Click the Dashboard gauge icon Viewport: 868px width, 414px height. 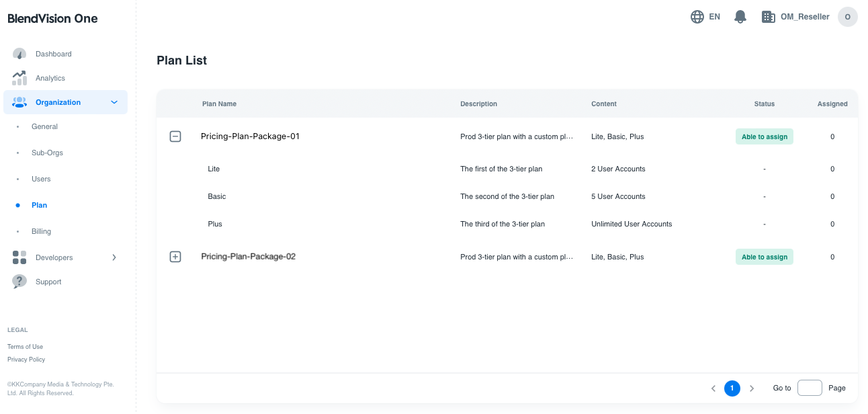19,54
